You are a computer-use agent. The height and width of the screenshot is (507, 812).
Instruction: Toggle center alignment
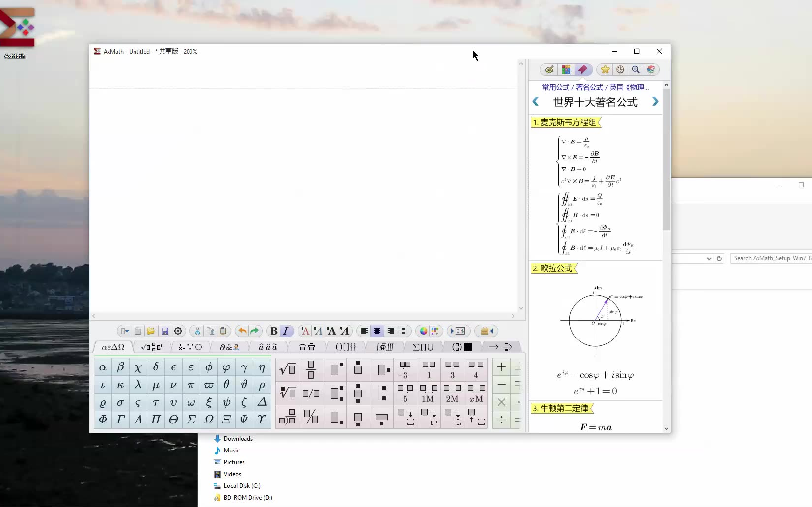[377, 331]
